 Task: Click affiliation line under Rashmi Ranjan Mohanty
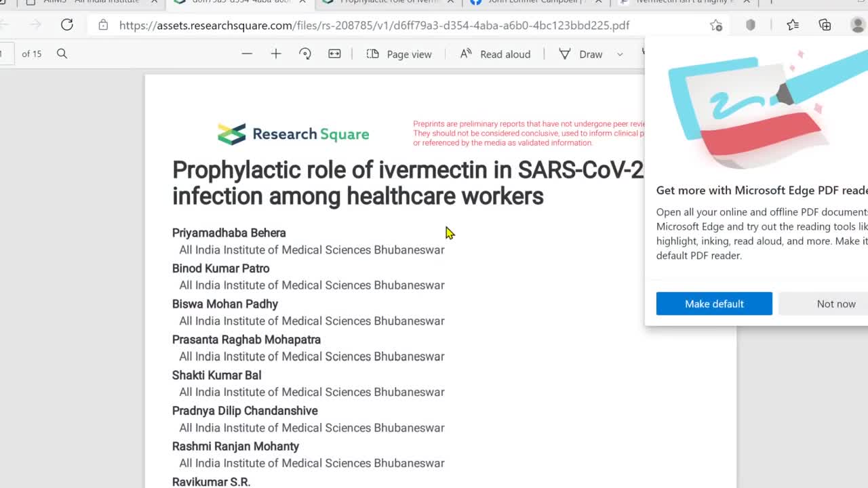[311, 464]
